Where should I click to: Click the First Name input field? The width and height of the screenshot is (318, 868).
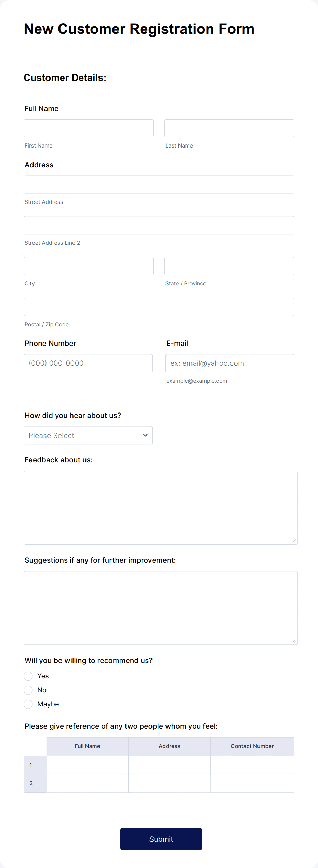pyautogui.click(x=88, y=128)
